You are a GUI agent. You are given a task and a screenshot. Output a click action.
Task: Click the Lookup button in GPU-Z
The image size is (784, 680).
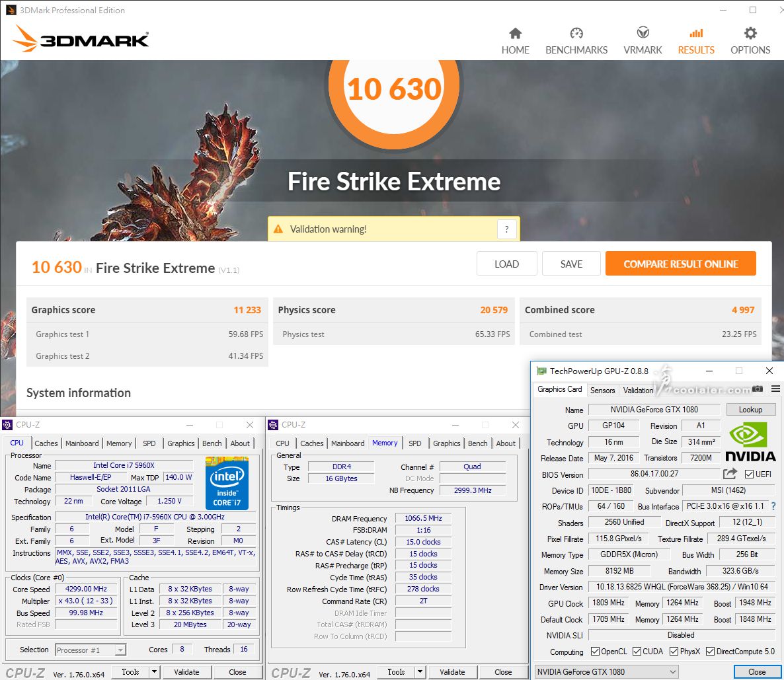point(750,410)
